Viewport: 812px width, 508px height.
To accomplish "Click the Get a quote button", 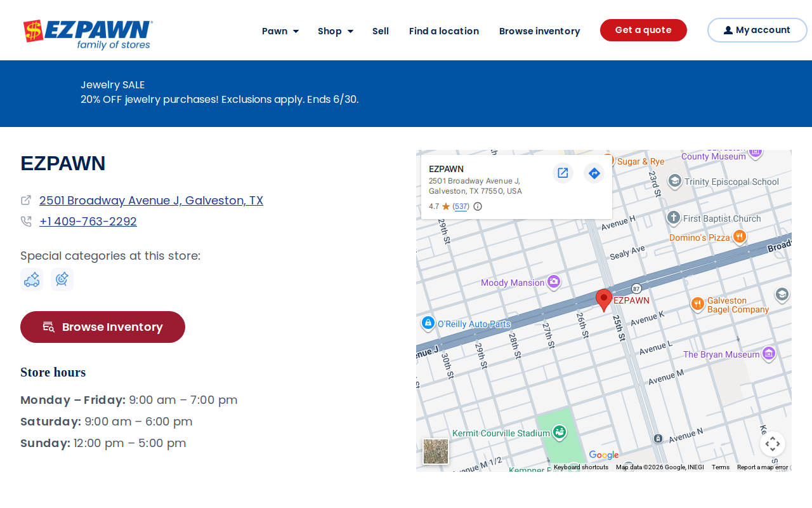I will tap(643, 30).
